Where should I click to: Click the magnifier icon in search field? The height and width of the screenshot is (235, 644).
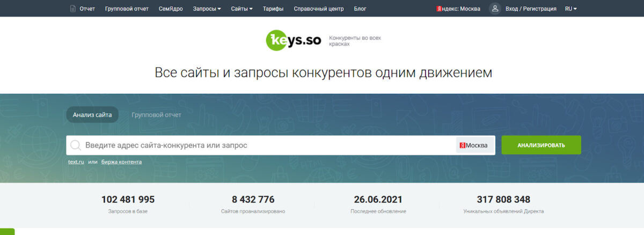coord(76,145)
